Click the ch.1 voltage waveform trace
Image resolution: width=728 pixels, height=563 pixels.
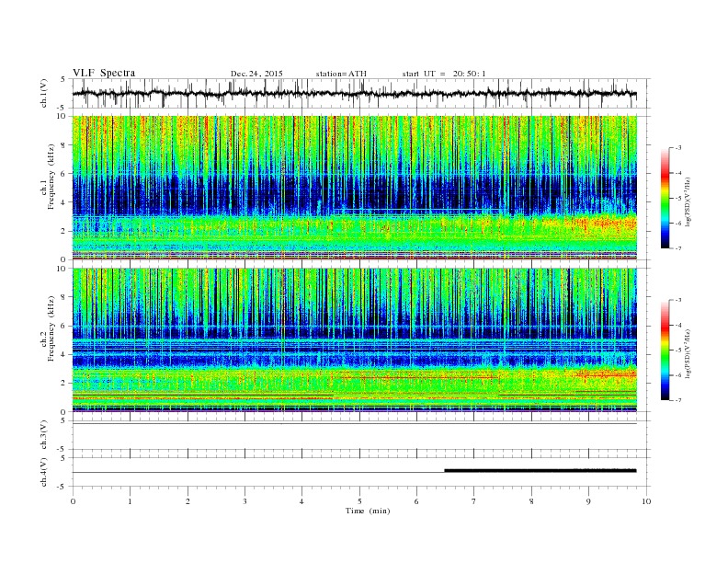click(354, 94)
